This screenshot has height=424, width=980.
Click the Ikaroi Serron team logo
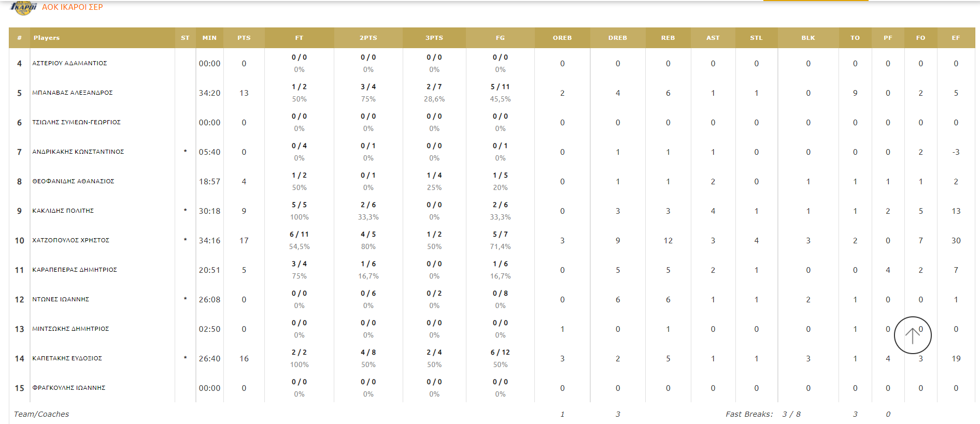click(x=24, y=7)
